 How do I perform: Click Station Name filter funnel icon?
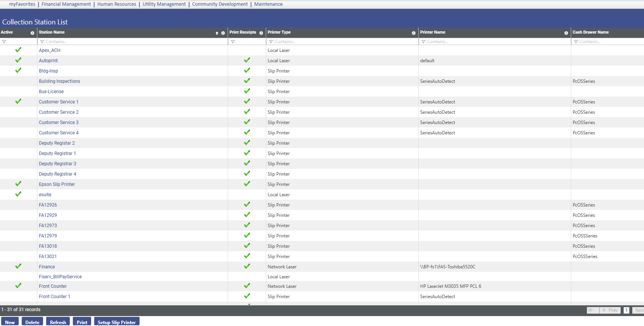coord(42,42)
